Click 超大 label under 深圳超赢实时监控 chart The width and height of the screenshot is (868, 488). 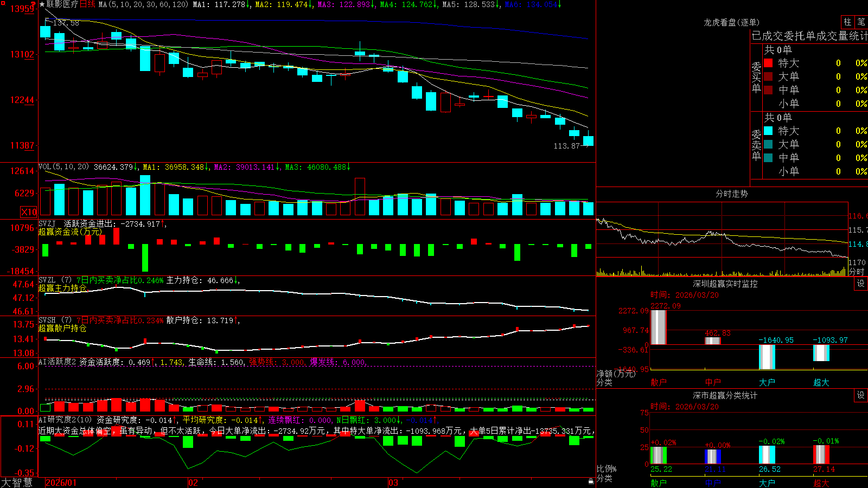(x=821, y=382)
